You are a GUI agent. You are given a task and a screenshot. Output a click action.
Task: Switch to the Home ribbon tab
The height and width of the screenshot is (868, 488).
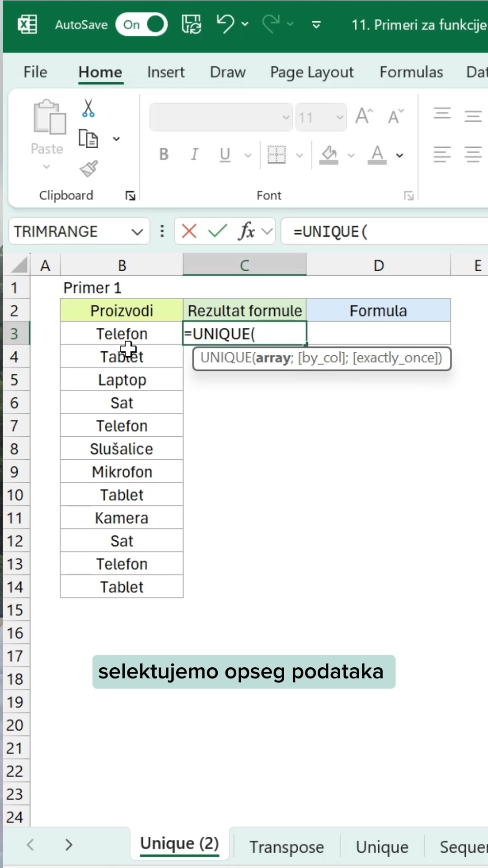[x=100, y=72]
